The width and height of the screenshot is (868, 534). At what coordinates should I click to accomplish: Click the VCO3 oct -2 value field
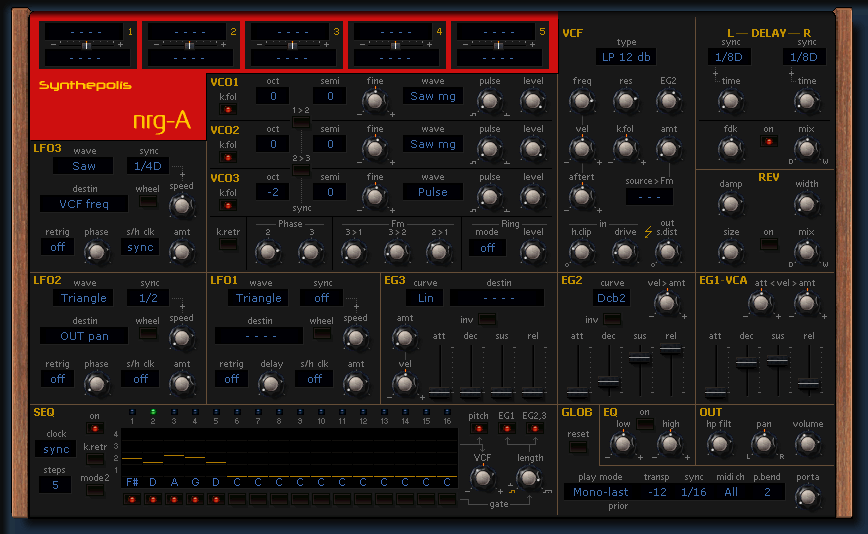pos(273,192)
